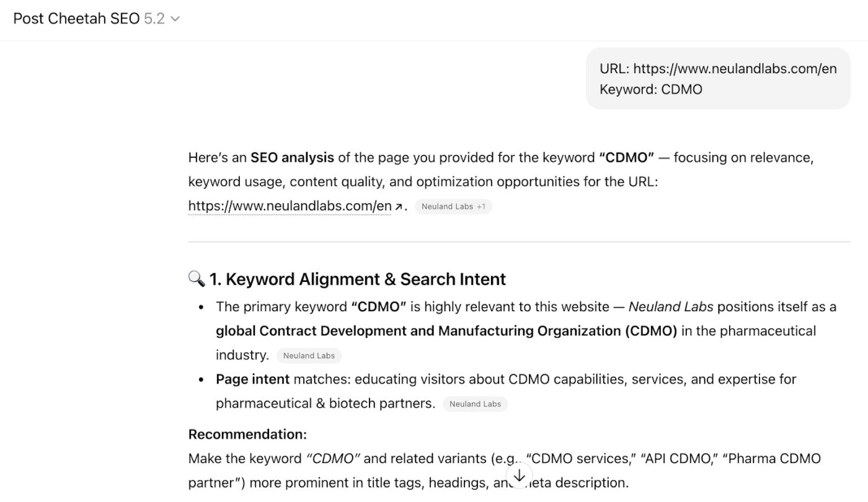
Task: Click the +1 badge in the source chip
Action: pyautogui.click(x=481, y=206)
